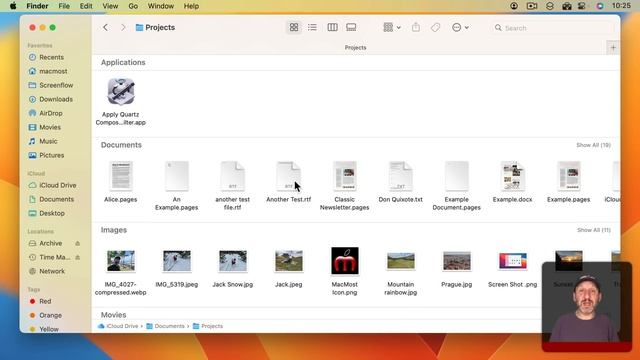Open Control Center in the menu bar
This screenshot has height=360, width=640.
[x=582, y=6]
